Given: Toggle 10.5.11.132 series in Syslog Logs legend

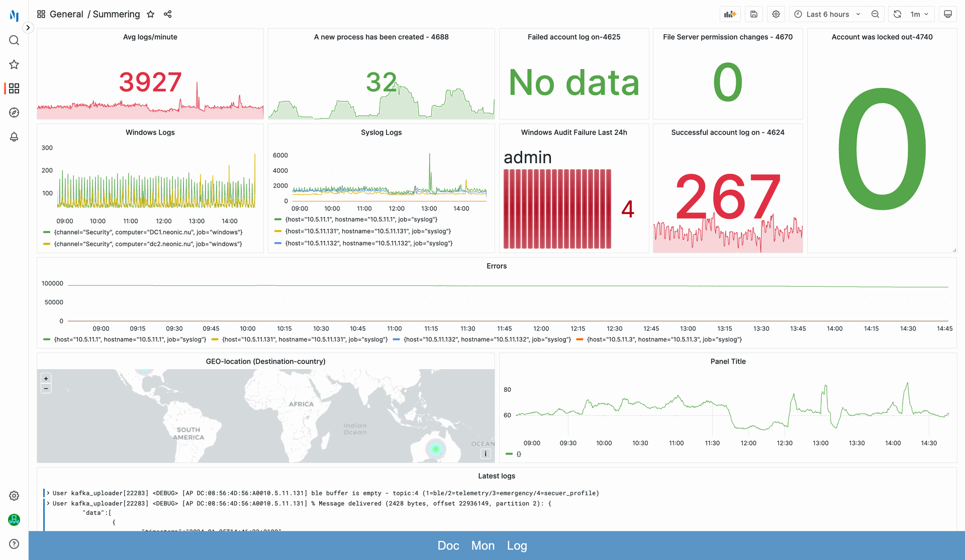Looking at the screenshot, I should [x=369, y=244].
